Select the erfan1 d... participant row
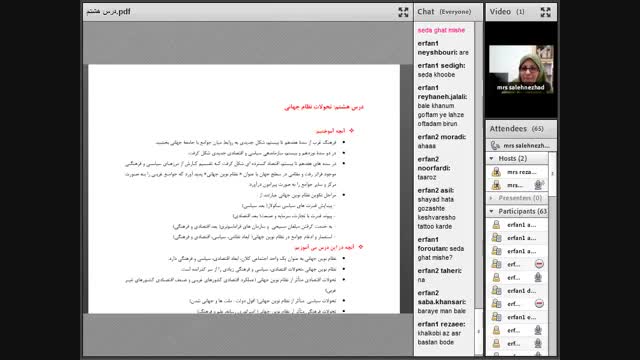 tap(517, 291)
